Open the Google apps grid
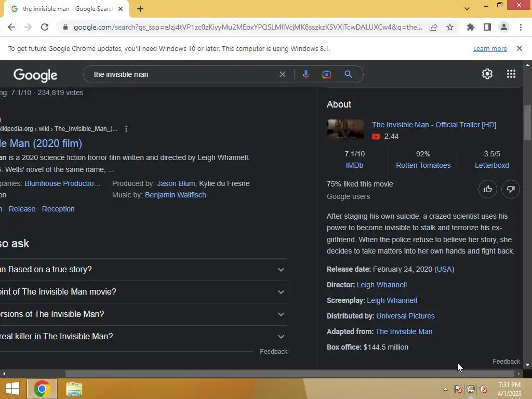Image resolution: width=532 pixels, height=399 pixels. [511, 74]
